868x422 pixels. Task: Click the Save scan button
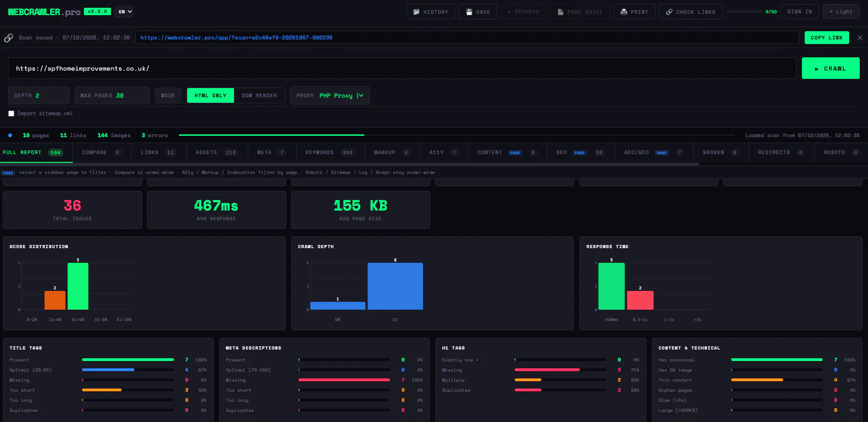coord(478,12)
